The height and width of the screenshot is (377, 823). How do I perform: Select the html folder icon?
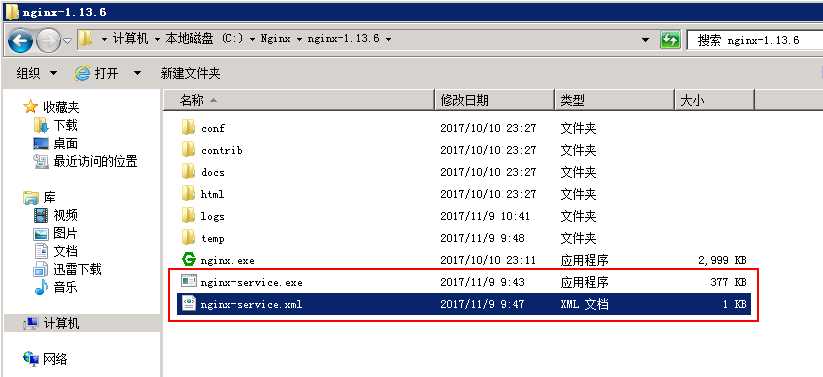pos(188,194)
